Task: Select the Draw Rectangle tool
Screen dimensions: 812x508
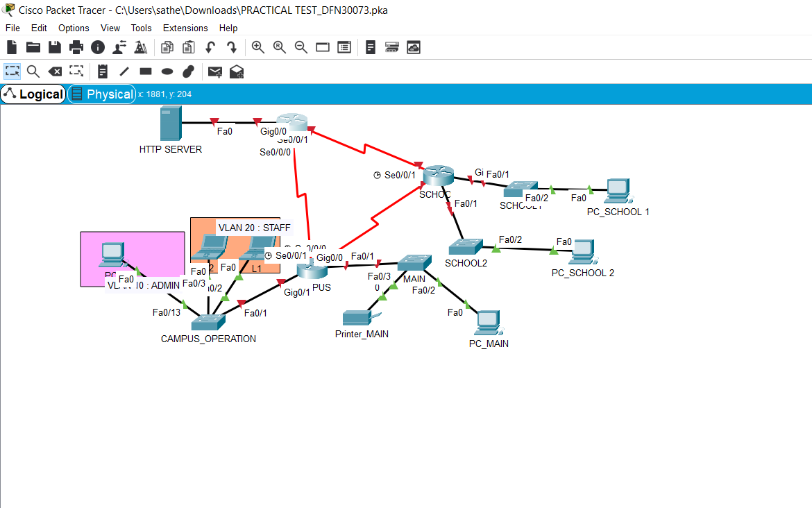Action: [x=144, y=71]
